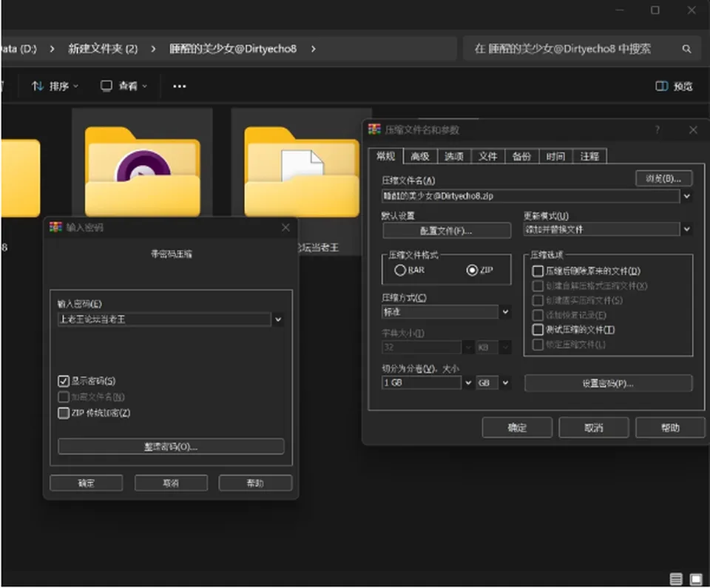710x588 pixels.
Task: Select the ZIP archive format
Action: tap(479, 270)
